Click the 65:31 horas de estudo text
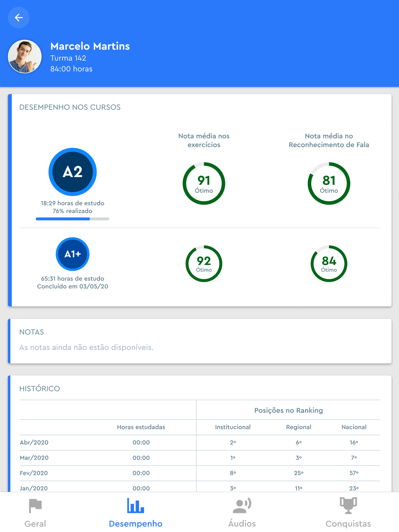Viewport: 399px width, 532px height. point(73,278)
